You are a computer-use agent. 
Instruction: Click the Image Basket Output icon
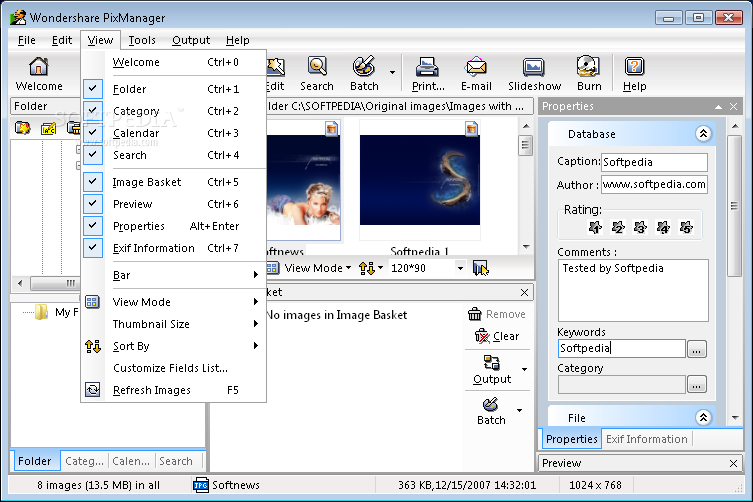(x=491, y=362)
